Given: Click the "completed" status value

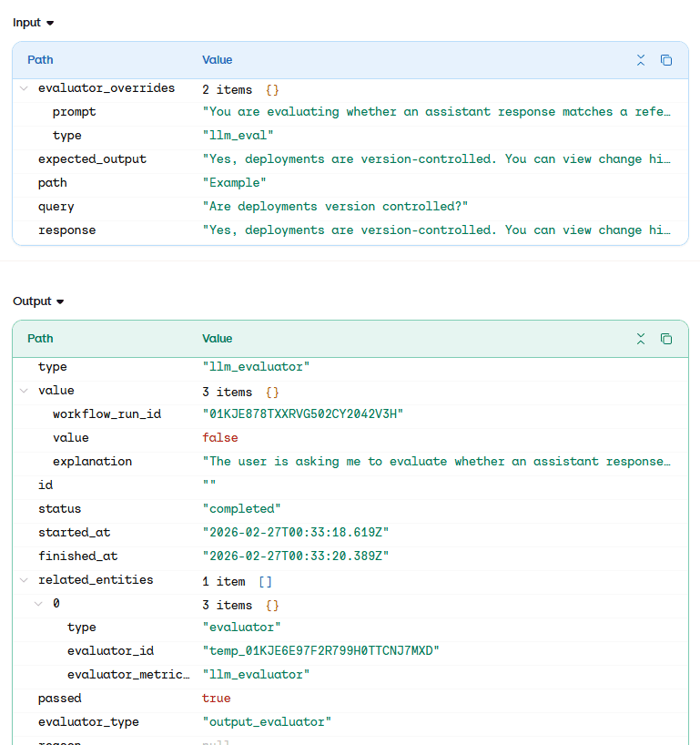Looking at the screenshot, I should pos(242,509).
